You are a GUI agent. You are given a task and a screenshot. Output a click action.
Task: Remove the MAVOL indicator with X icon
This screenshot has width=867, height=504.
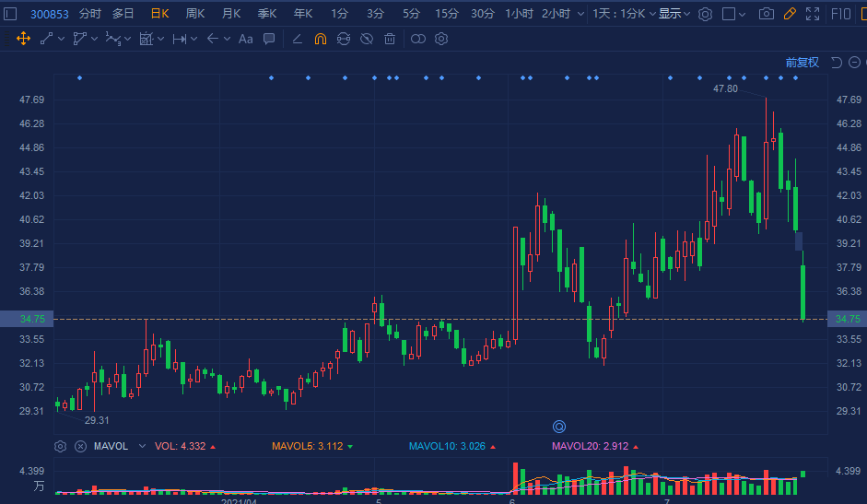pyautogui.click(x=81, y=447)
